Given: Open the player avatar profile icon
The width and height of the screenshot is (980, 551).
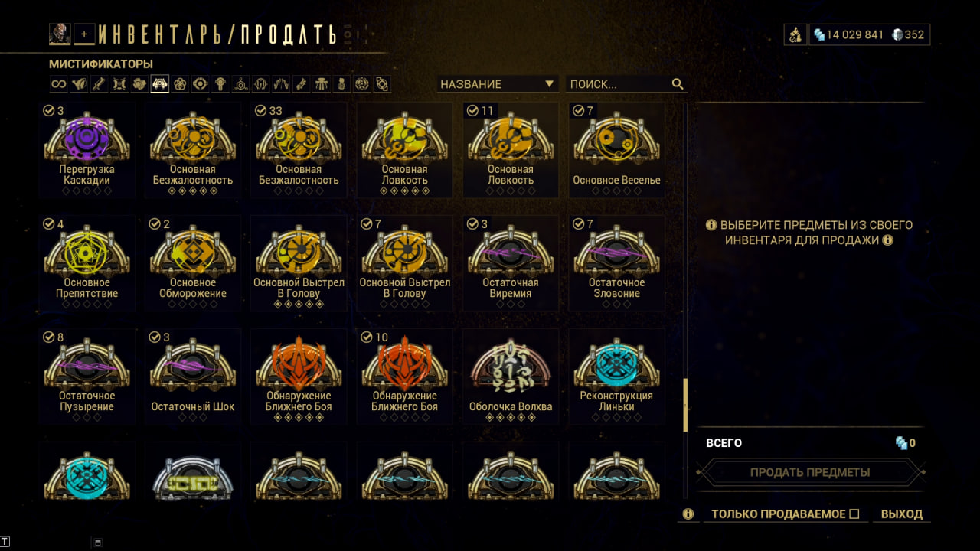Looking at the screenshot, I should [60, 34].
